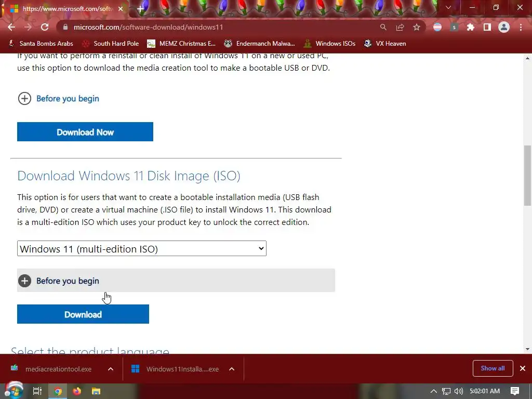
Task: Open the Windows 11 multi-edition ISO dropdown
Action: [x=142, y=249]
